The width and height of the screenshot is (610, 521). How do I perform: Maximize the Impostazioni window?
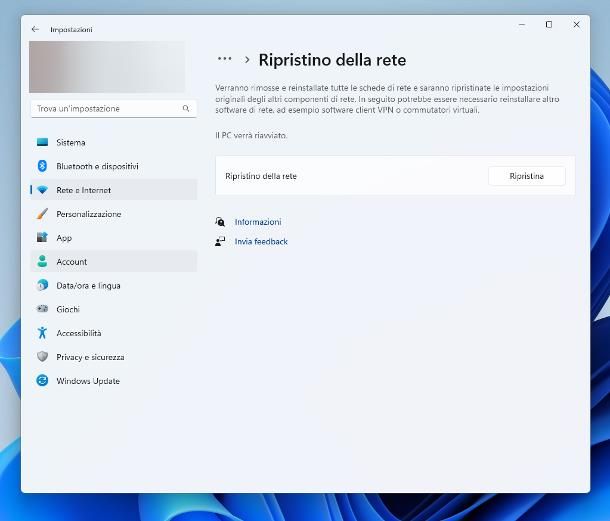[549, 25]
